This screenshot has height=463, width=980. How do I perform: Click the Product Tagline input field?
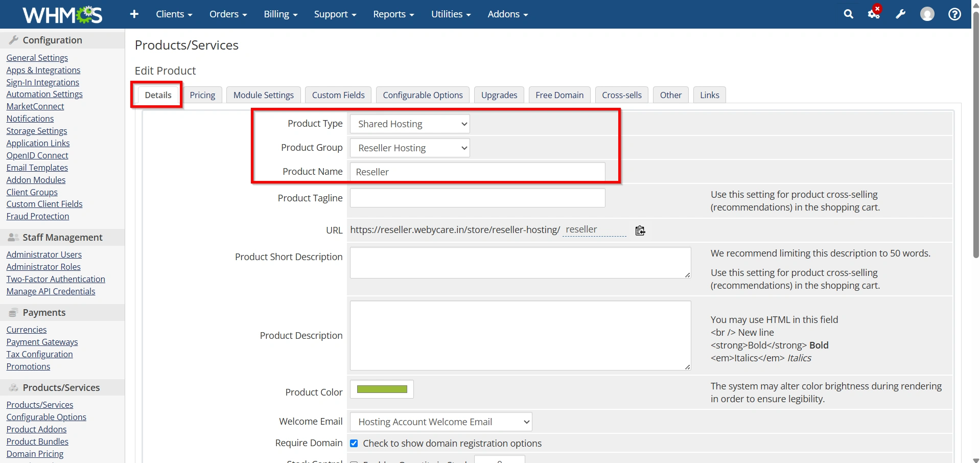click(x=478, y=198)
